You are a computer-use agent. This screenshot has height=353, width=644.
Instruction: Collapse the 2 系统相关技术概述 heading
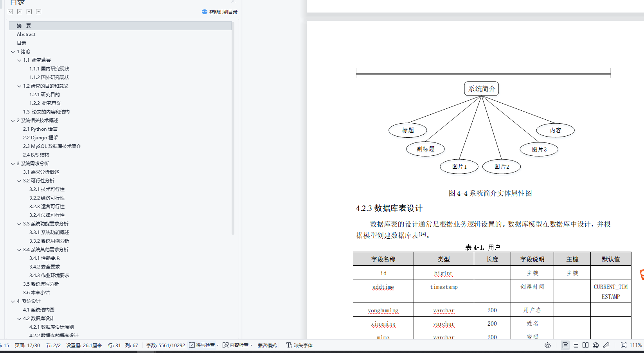(x=13, y=121)
